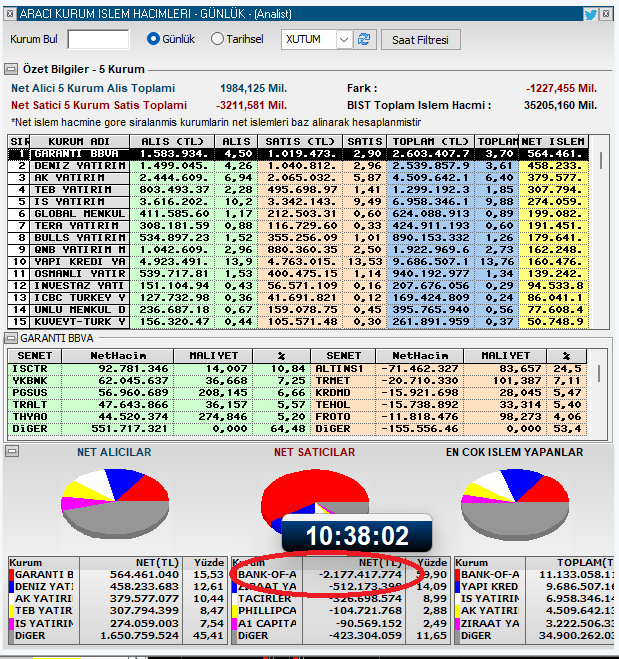
Task: Select the BULLS YATIRIM row
Action: point(298,238)
